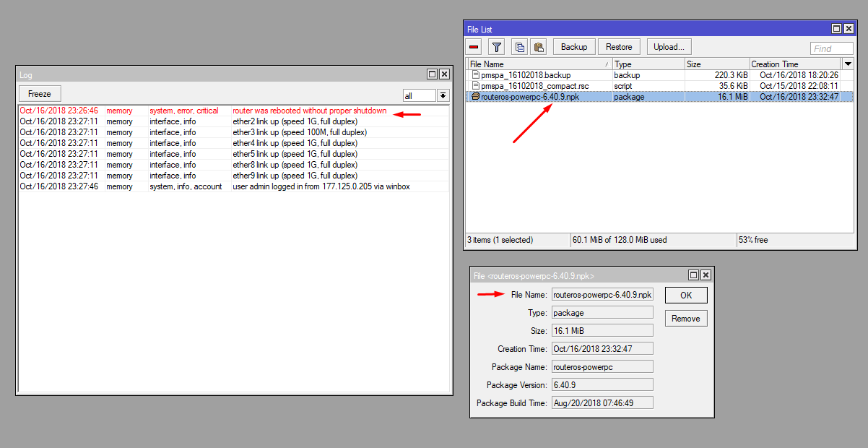
Task: Click the Freeze button in the Log window
Action: coord(40,94)
